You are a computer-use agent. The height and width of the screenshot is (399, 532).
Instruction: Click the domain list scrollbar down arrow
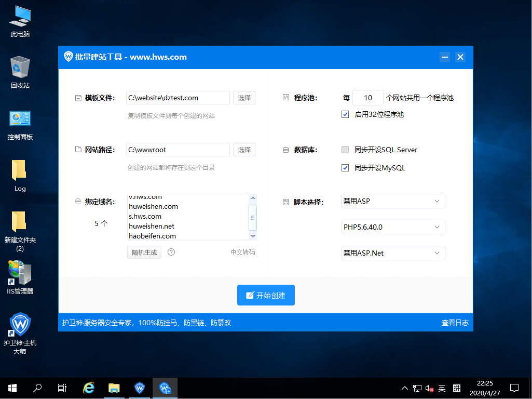point(253,236)
